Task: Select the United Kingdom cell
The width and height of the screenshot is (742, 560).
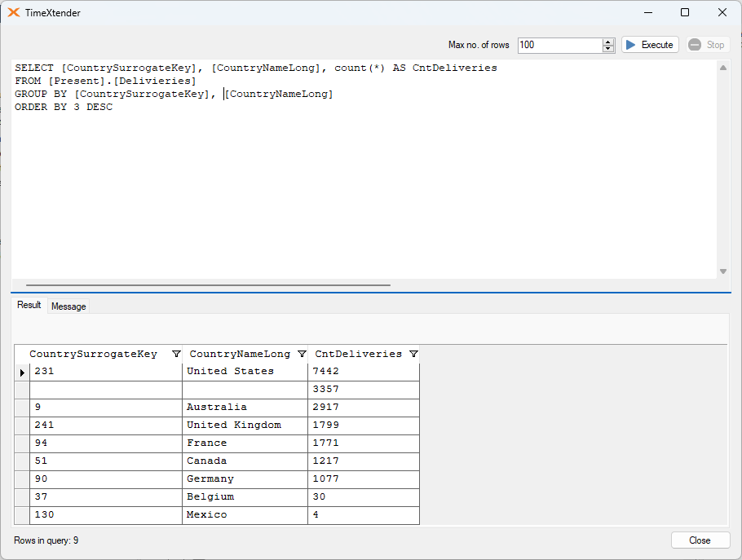Action: [x=245, y=426]
